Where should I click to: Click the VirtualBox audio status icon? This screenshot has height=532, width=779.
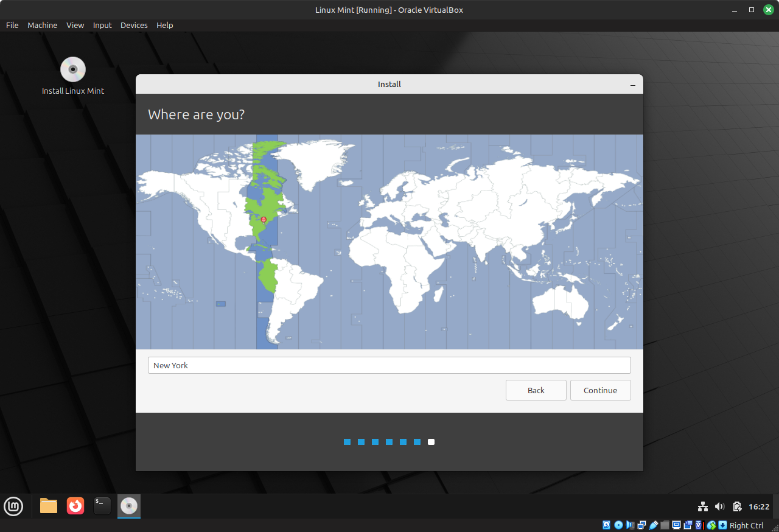coord(630,525)
